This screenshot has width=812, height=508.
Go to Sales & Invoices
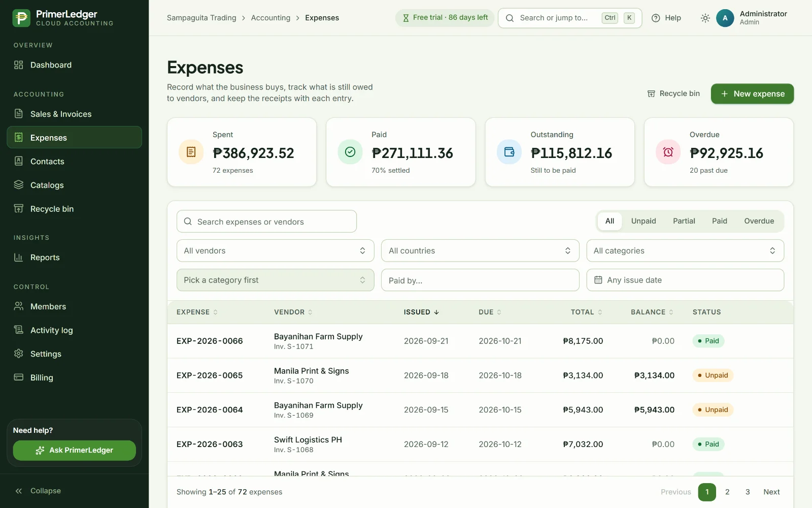74,114
